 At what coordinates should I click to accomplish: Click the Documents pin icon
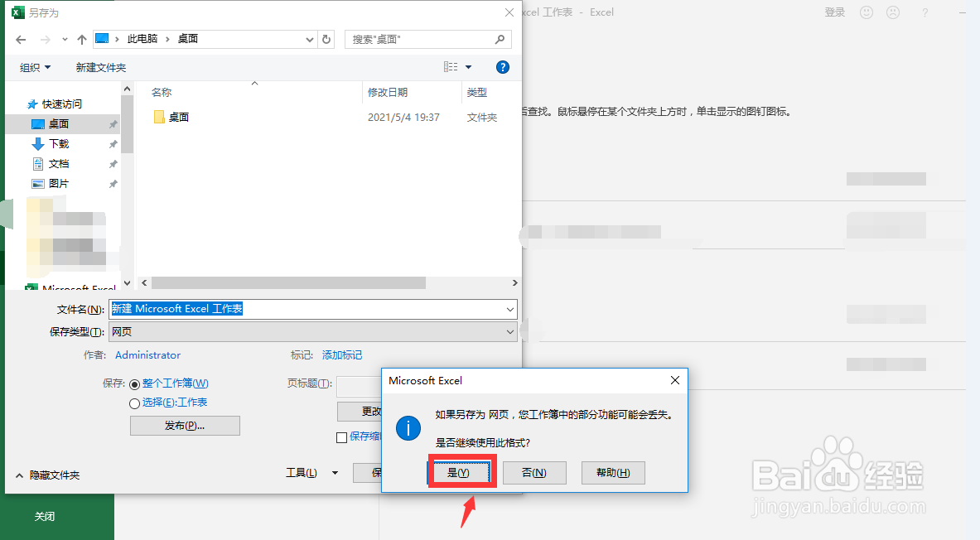pos(113,164)
